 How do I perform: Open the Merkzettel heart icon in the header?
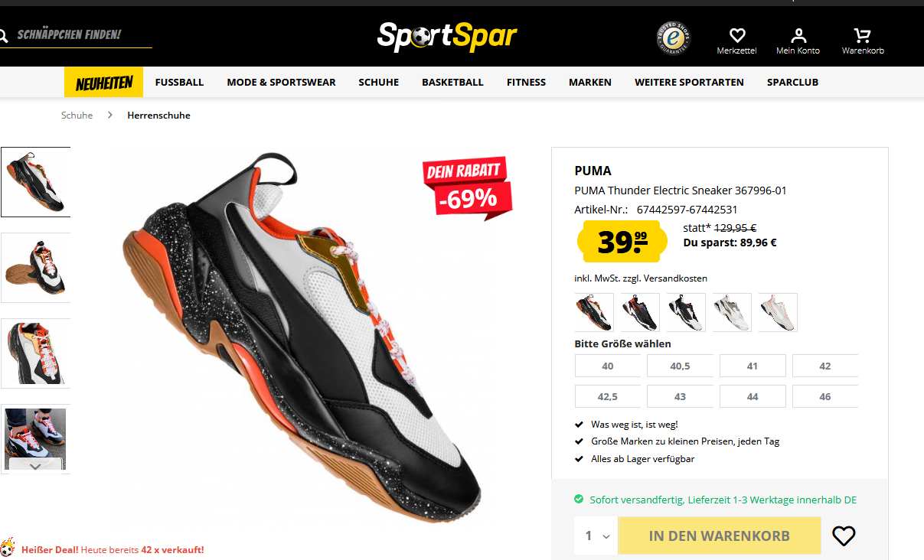(x=736, y=35)
